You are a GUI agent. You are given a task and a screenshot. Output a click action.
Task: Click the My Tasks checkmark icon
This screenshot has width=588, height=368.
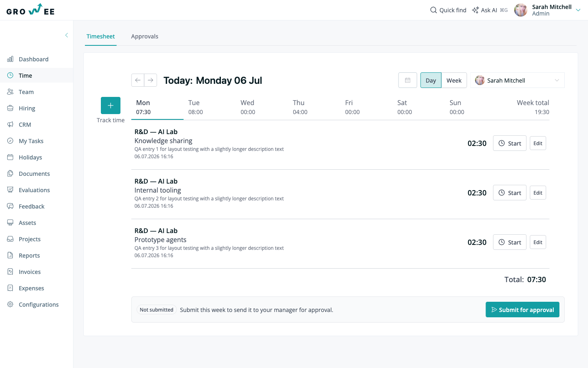(10, 141)
